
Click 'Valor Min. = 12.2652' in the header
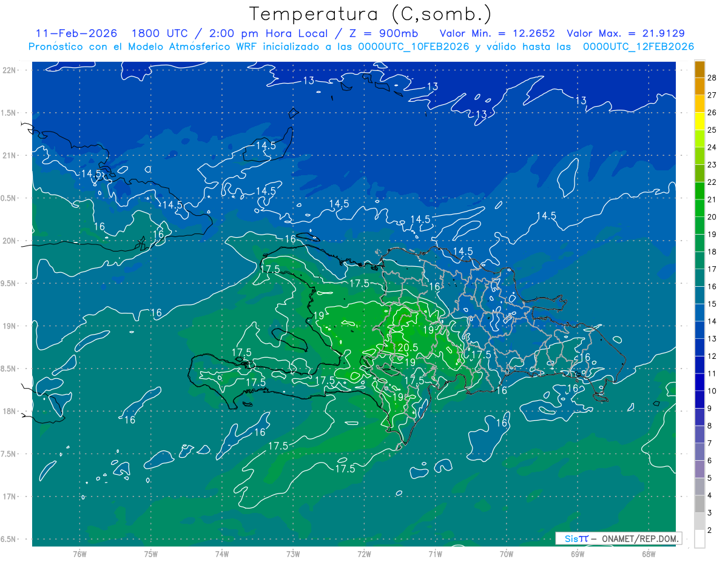coord(497,33)
